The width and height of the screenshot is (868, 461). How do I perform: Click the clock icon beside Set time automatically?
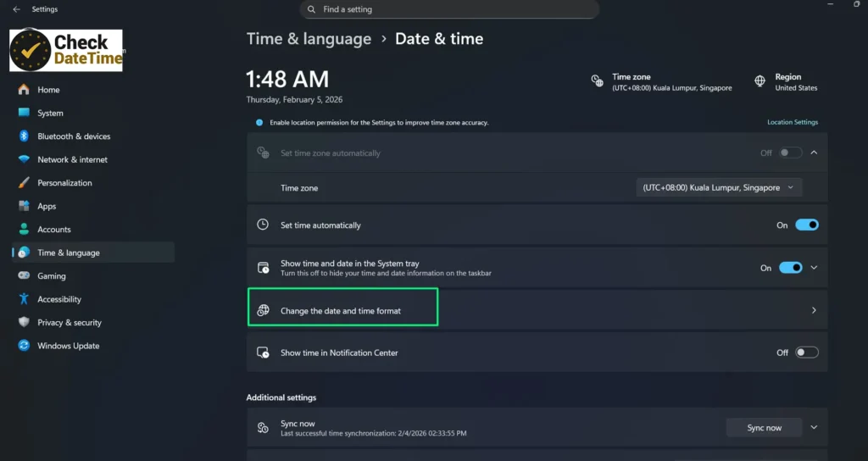click(x=263, y=225)
